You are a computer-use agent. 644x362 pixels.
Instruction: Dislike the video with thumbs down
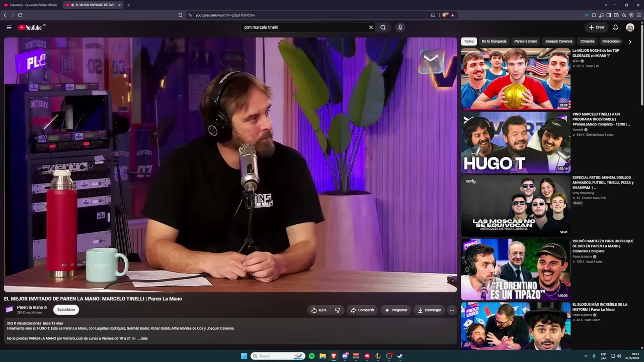[338, 310]
